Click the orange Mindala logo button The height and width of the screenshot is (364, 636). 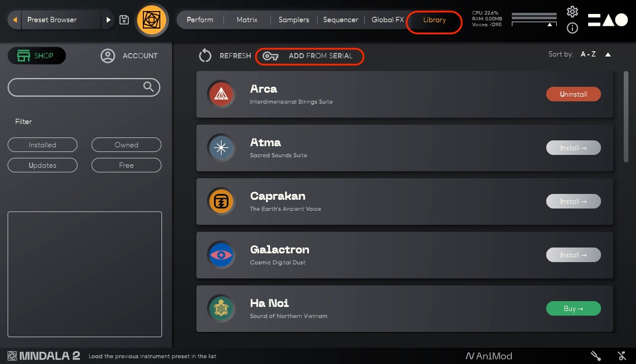tap(152, 19)
